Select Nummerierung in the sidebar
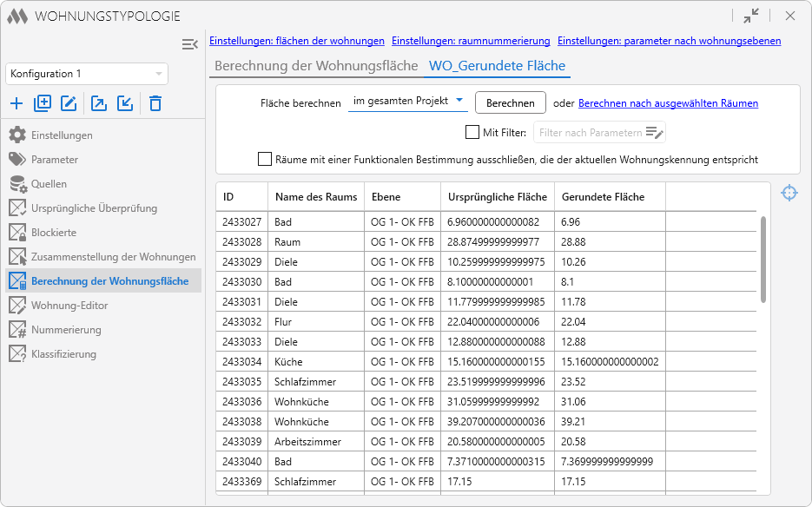The height and width of the screenshot is (507, 812). (x=66, y=330)
